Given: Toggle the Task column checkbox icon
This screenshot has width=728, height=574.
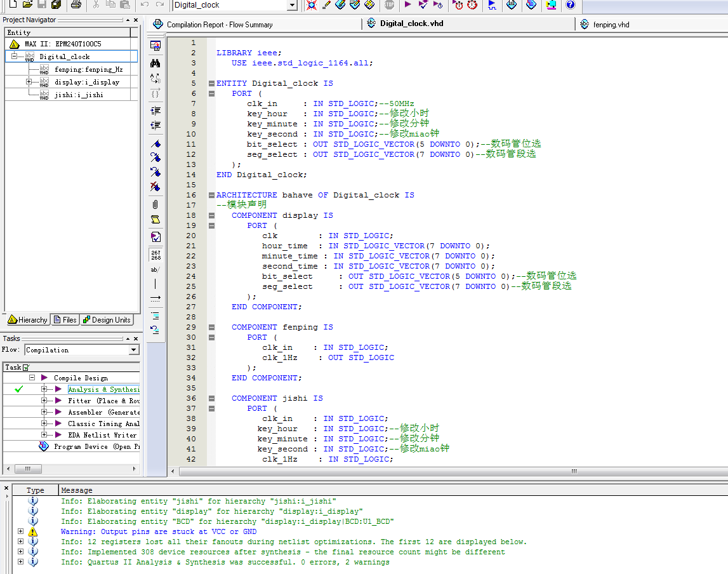Looking at the screenshot, I should coord(26,368).
